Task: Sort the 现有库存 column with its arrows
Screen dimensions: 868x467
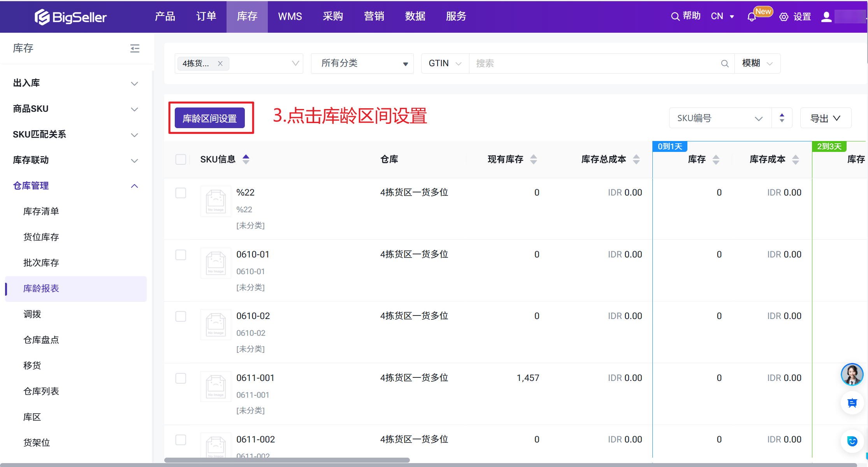Action: pyautogui.click(x=534, y=159)
